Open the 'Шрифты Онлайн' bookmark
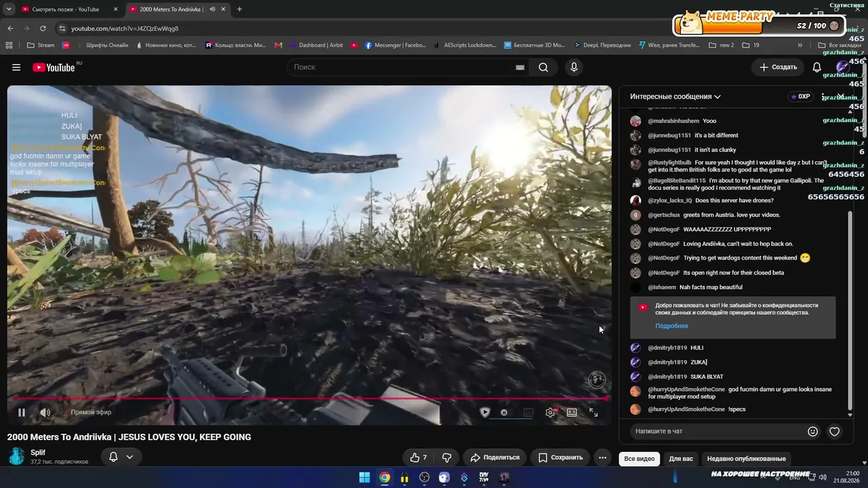The height and width of the screenshot is (488, 868). click(x=101, y=45)
